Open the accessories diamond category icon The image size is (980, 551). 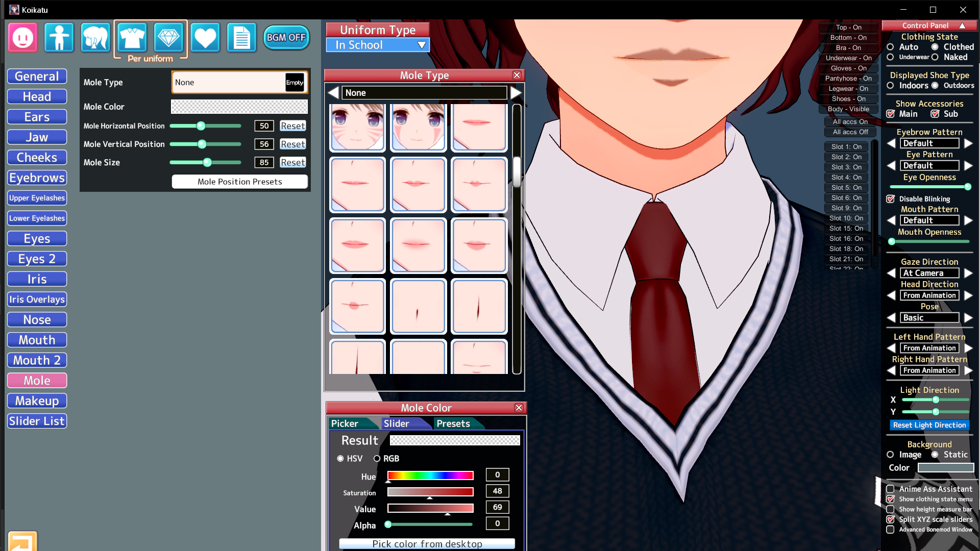[x=168, y=37]
